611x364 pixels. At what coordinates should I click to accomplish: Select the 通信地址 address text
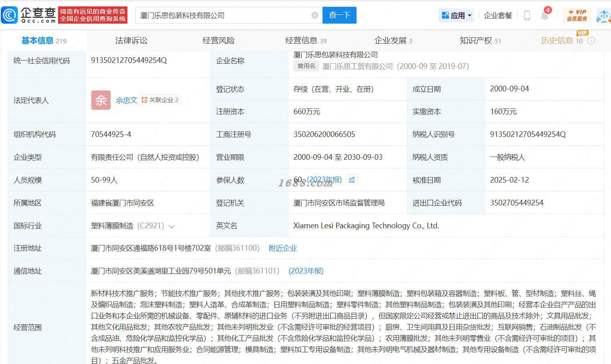(161, 271)
